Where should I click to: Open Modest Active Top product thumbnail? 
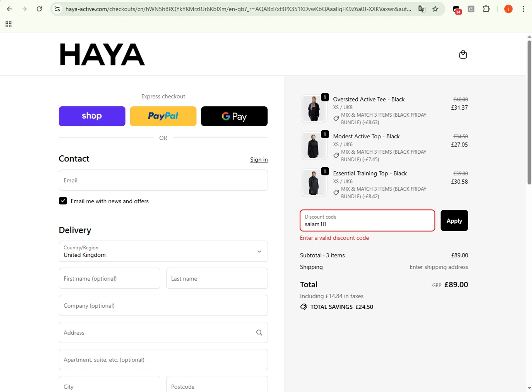[314, 145]
